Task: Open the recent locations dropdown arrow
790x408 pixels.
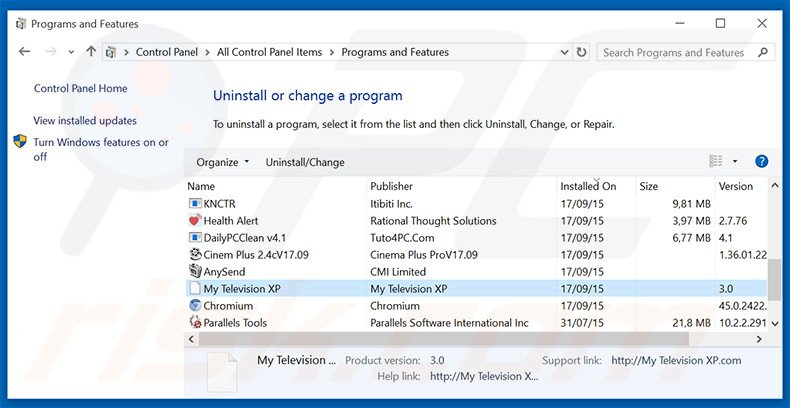Action: 71,52
